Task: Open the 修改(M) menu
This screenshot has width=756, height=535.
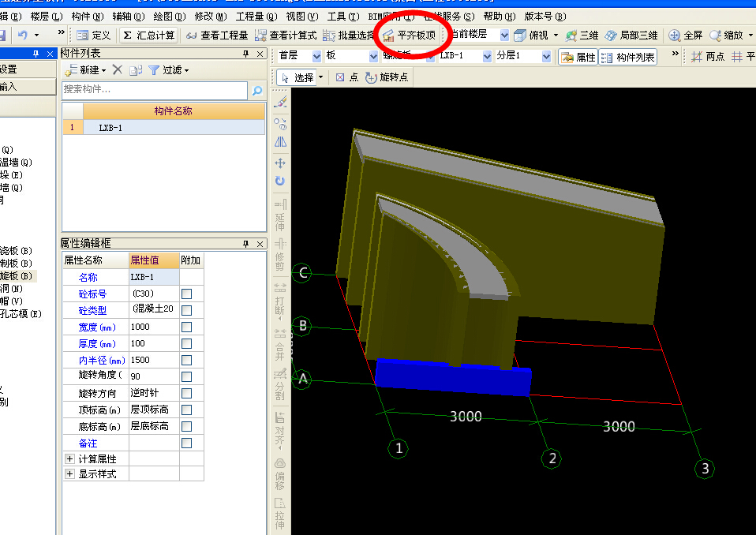Action: coord(210,17)
